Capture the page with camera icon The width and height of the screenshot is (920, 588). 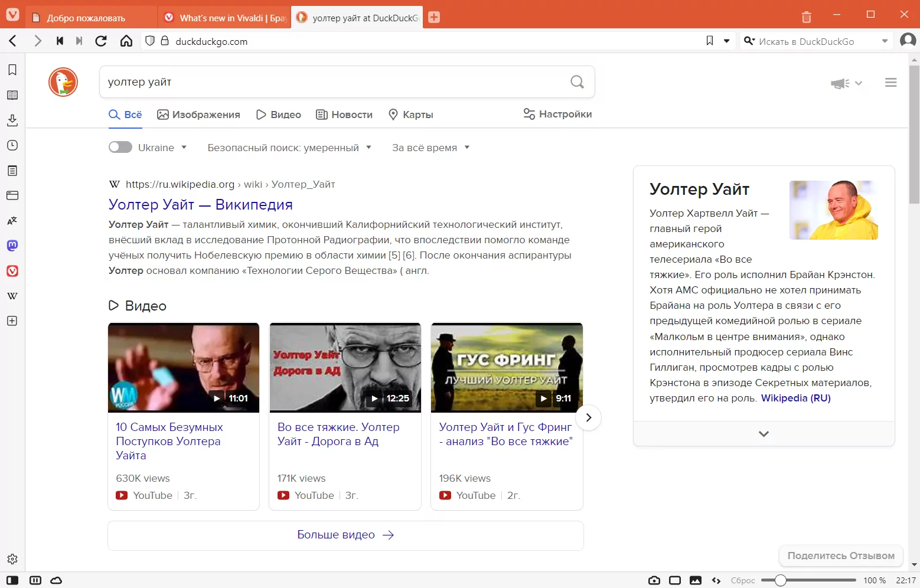coord(654,580)
